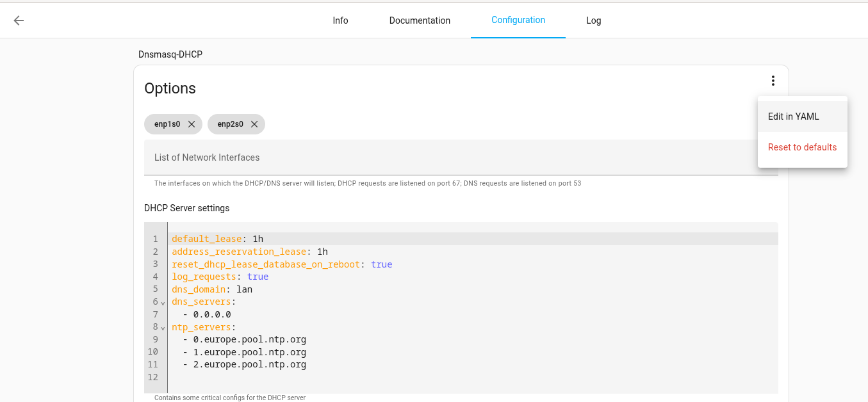868x402 pixels.
Task: Open the Log tab
Action: pyautogui.click(x=593, y=20)
